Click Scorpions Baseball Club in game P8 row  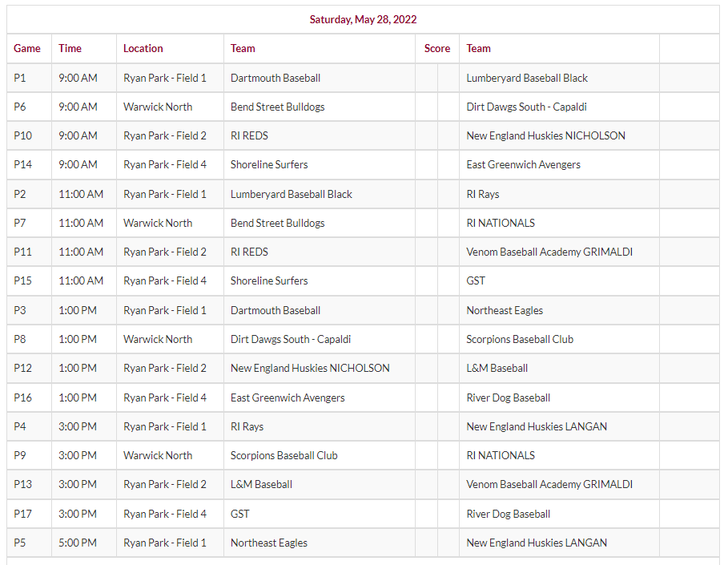pyautogui.click(x=520, y=339)
